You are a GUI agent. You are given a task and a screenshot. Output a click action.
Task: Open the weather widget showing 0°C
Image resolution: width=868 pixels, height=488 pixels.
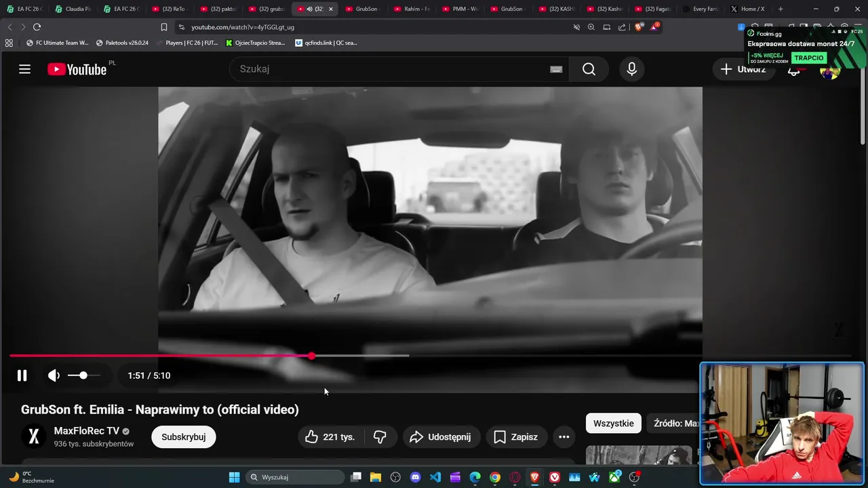point(32,477)
